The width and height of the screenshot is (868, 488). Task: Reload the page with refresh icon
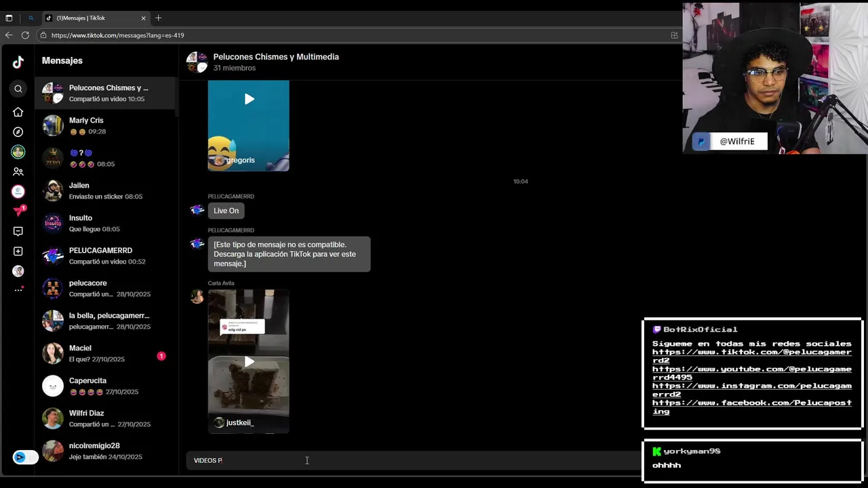pyautogui.click(x=25, y=35)
